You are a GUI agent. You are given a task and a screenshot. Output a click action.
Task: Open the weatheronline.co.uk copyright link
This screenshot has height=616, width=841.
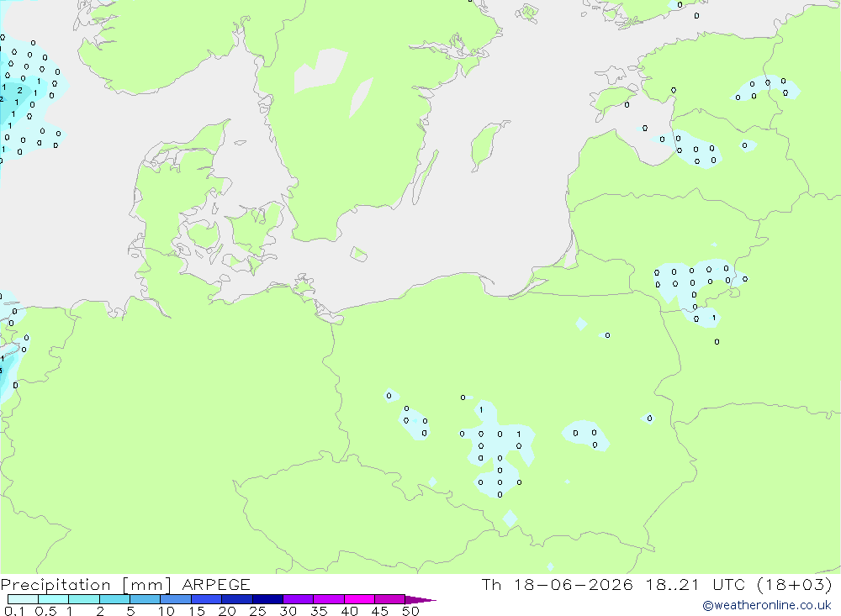coord(767,605)
